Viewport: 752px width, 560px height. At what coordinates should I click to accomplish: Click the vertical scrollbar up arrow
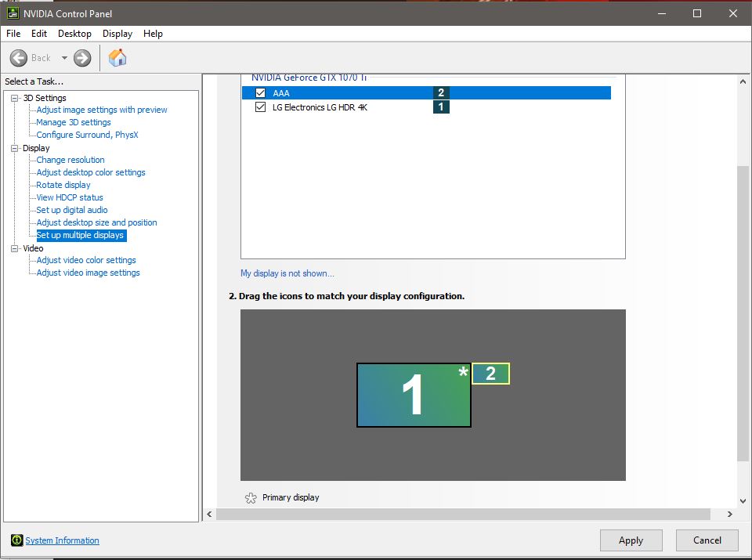click(743, 81)
